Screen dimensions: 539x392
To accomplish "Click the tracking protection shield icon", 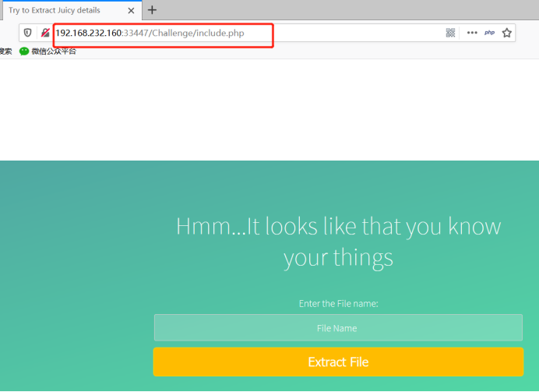I will coord(27,33).
